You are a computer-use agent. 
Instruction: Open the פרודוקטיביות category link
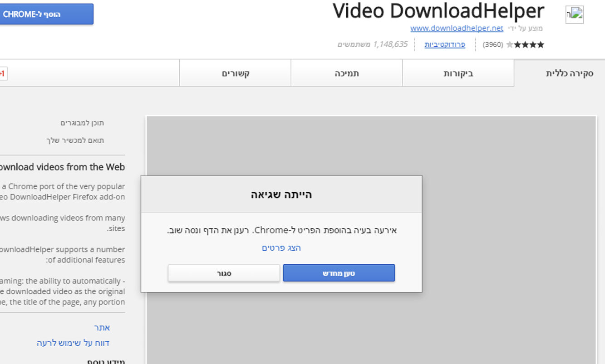click(445, 44)
